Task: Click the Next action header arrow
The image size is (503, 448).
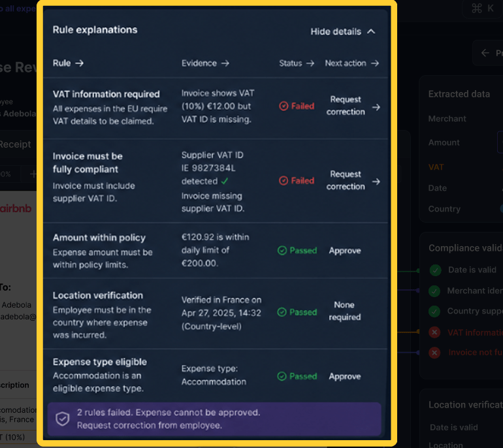Action: coord(375,63)
